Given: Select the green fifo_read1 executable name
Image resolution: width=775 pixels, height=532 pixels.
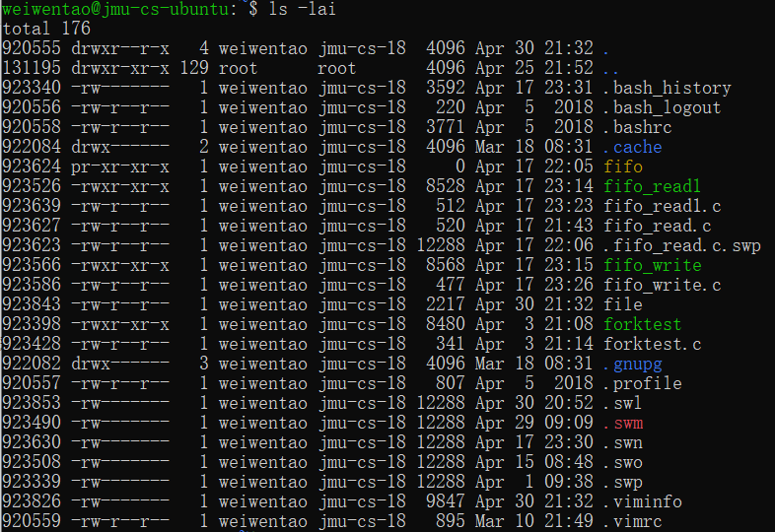Looking at the screenshot, I should coord(653,187).
